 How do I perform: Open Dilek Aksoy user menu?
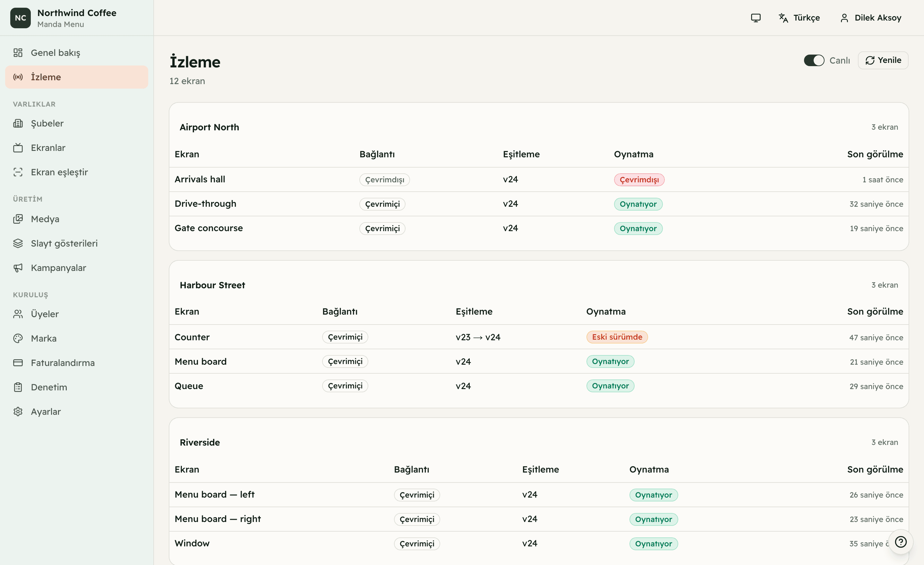pos(870,18)
